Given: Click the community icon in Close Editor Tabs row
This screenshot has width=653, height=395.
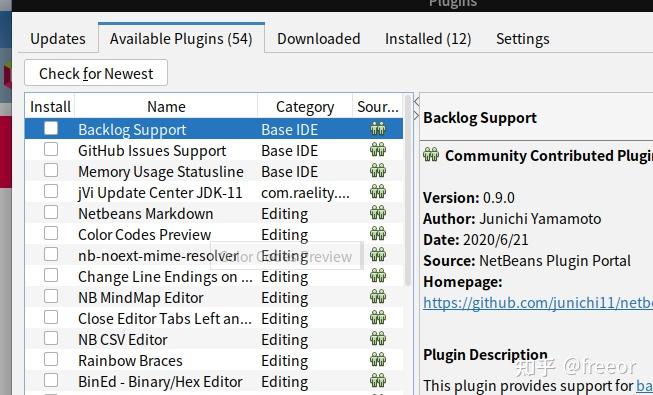Looking at the screenshot, I should point(378,318).
